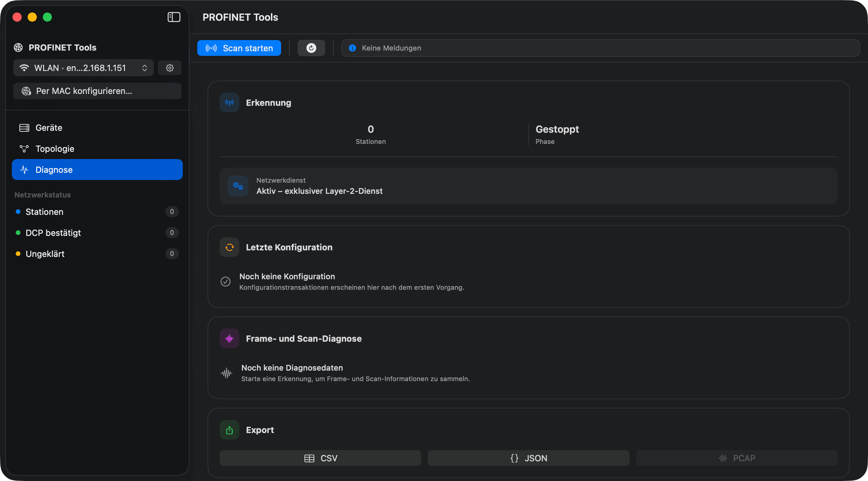Click the Letzte Konfiguration heading
The image size is (868, 481).
click(x=289, y=247)
